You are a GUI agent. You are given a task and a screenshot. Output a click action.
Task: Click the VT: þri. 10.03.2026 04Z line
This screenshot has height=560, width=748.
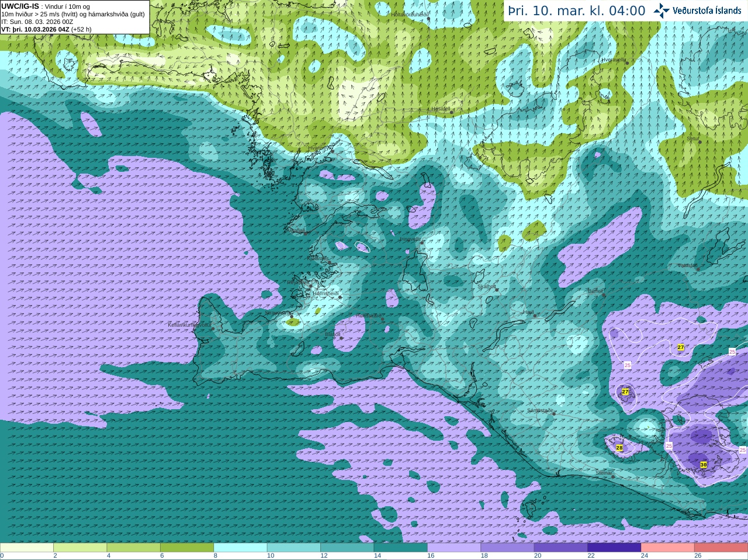tap(46, 29)
